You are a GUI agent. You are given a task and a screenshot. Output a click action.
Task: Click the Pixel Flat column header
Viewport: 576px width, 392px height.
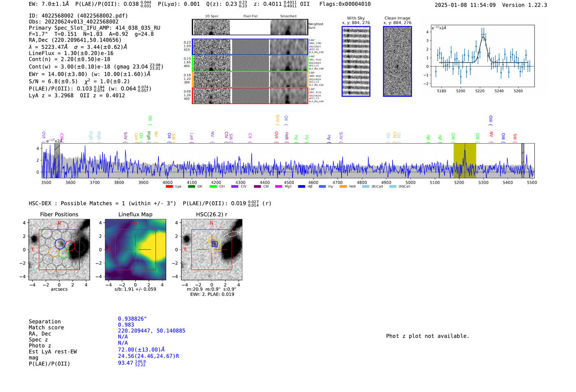(250, 16)
